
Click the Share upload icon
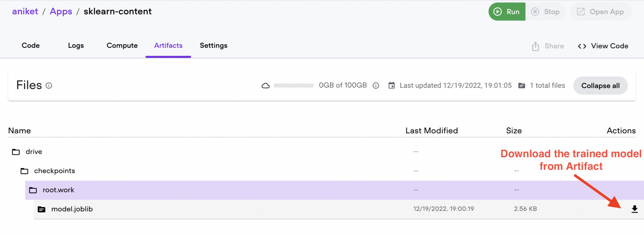click(x=536, y=46)
